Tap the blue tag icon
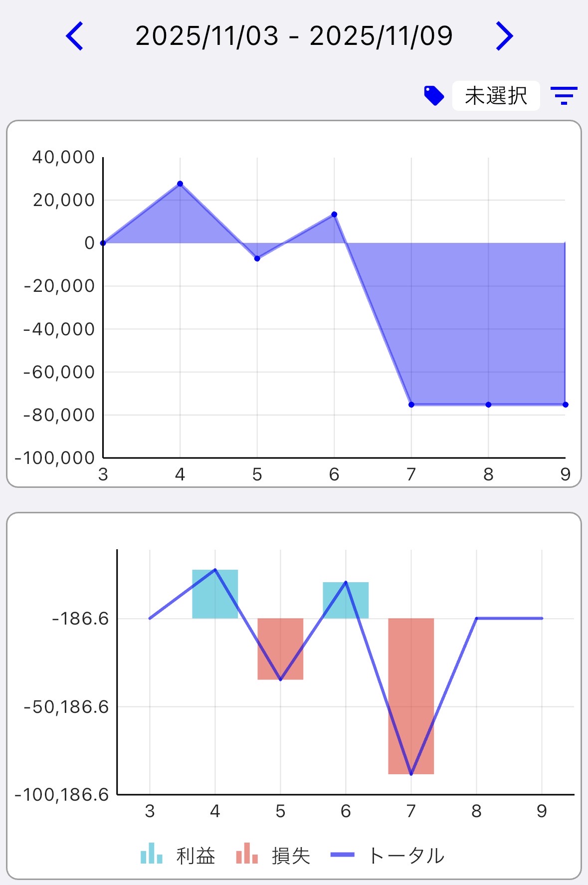 tap(434, 95)
